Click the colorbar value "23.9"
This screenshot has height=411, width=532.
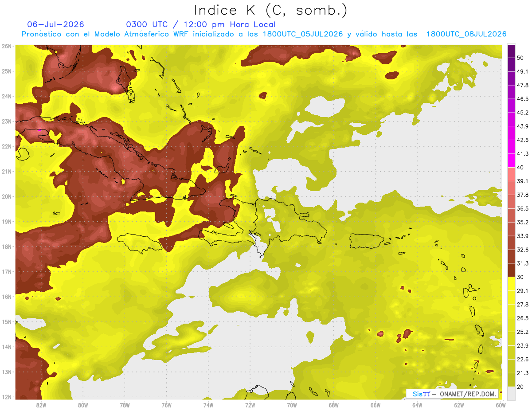tap(523, 346)
